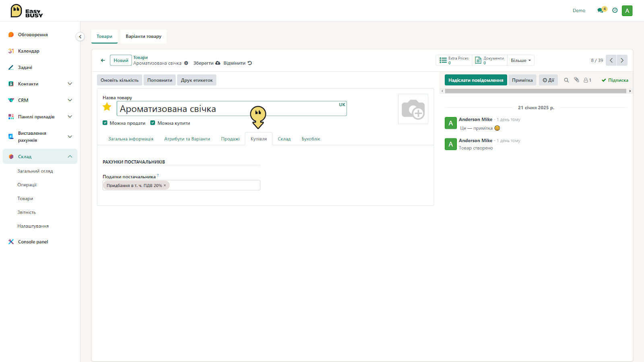This screenshot has height=362, width=644.
Task: Open Налаштування under Склад
Action: [33, 226]
